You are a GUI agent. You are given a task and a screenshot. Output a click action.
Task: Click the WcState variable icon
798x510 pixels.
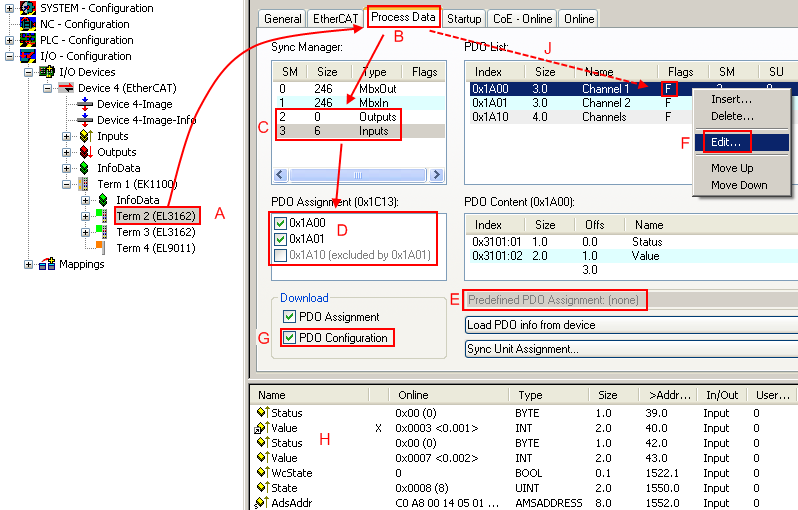[263, 473]
